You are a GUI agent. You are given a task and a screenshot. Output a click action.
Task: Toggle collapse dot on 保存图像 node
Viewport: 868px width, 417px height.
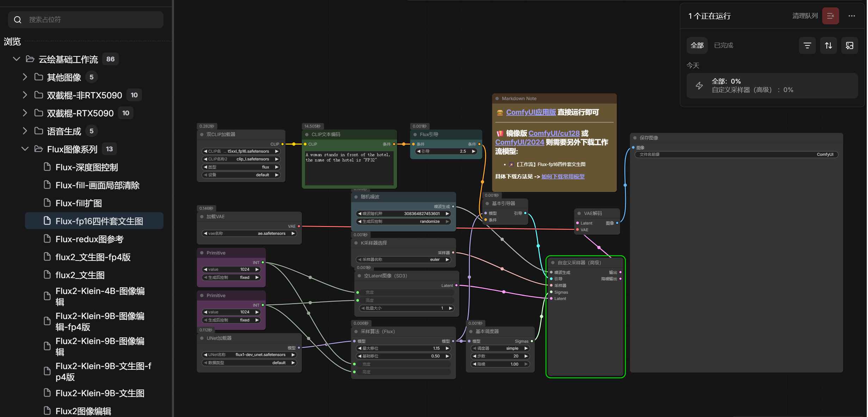(635, 138)
